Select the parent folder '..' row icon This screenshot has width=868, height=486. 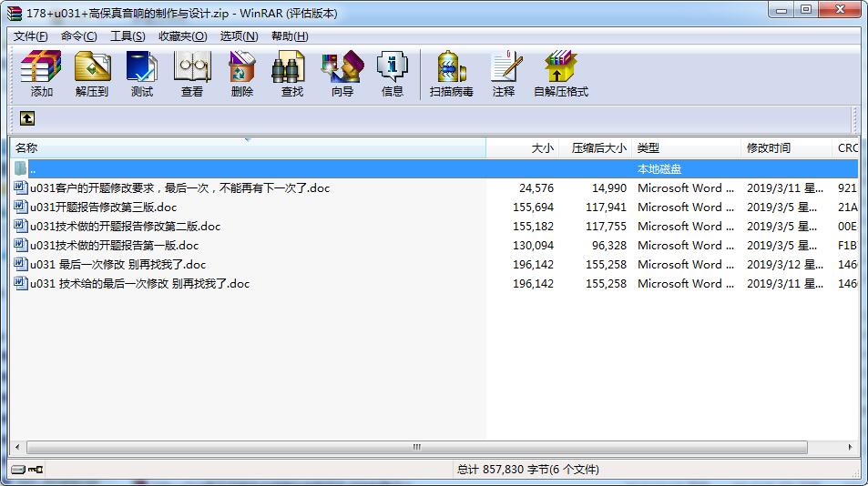click(20, 168)
